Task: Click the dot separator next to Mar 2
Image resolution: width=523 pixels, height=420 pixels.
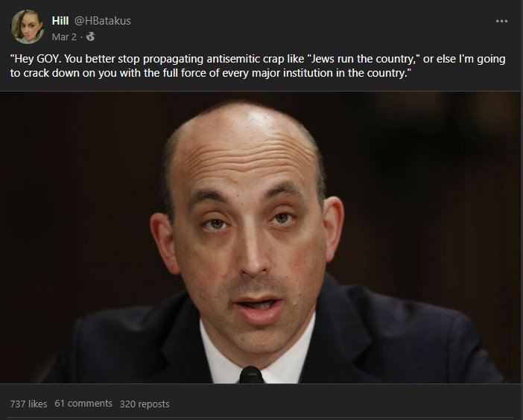Action: (x=81, y=37)
